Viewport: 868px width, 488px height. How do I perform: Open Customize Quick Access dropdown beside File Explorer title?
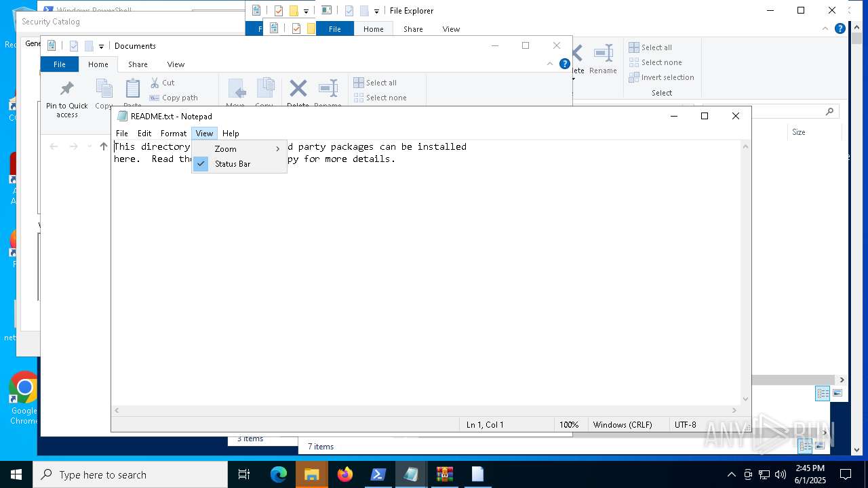[376, 11]
